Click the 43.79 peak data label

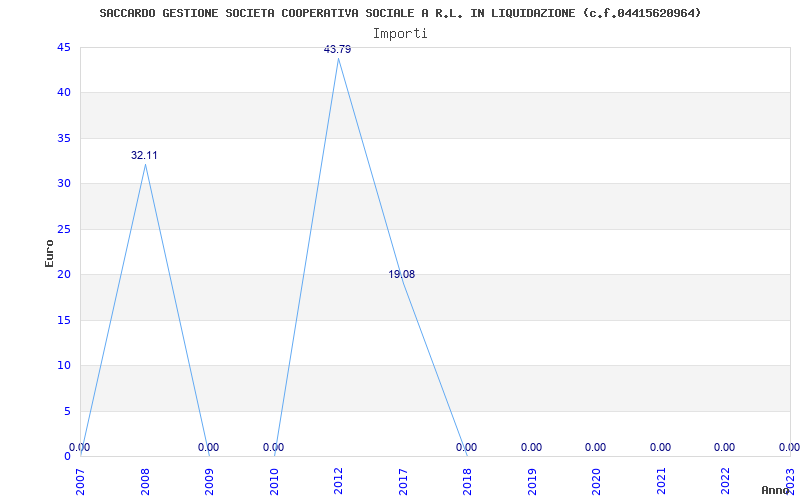[337, 49]
